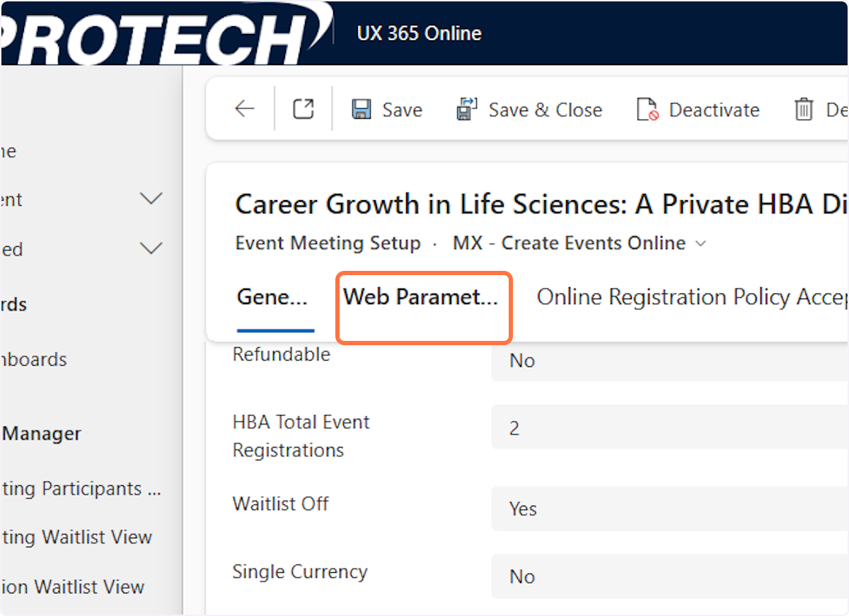
Task: Switch to the Web Parameters tab
Action: tap(422, 298)
